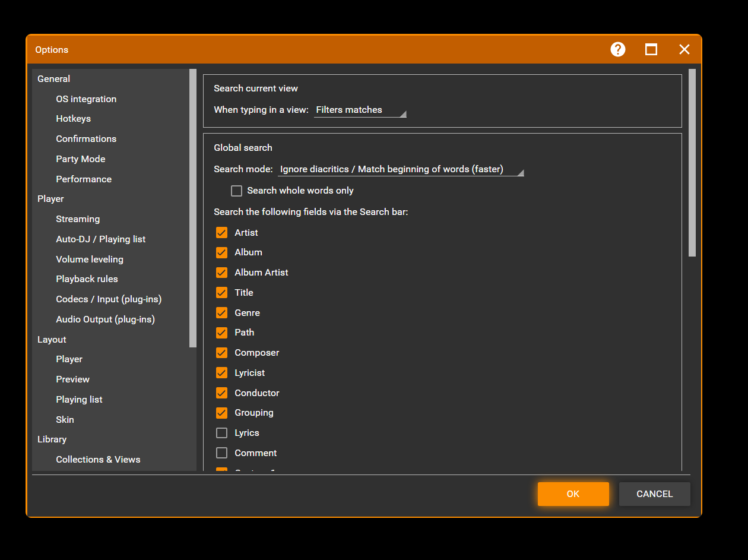Uncheck the Artist search field
This screenshot has height=560, width=748.
pyautogui.click(x=221, y=233)
